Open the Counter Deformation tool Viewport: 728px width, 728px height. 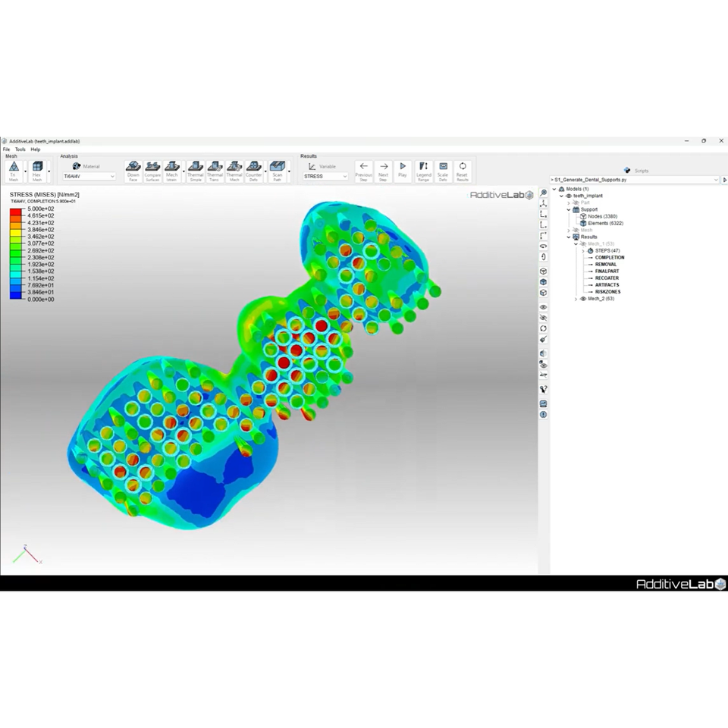pos(253,171)
